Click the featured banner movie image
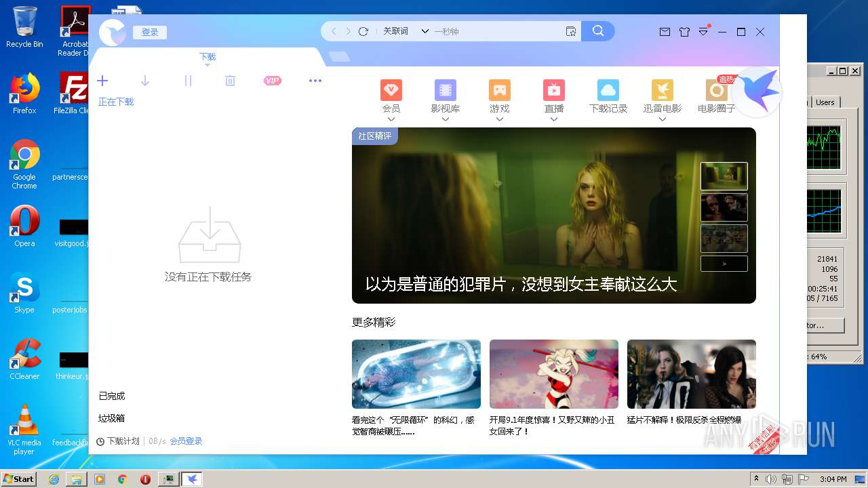The width and height of the screenshot is (868, 488). (x=553, y=216)
